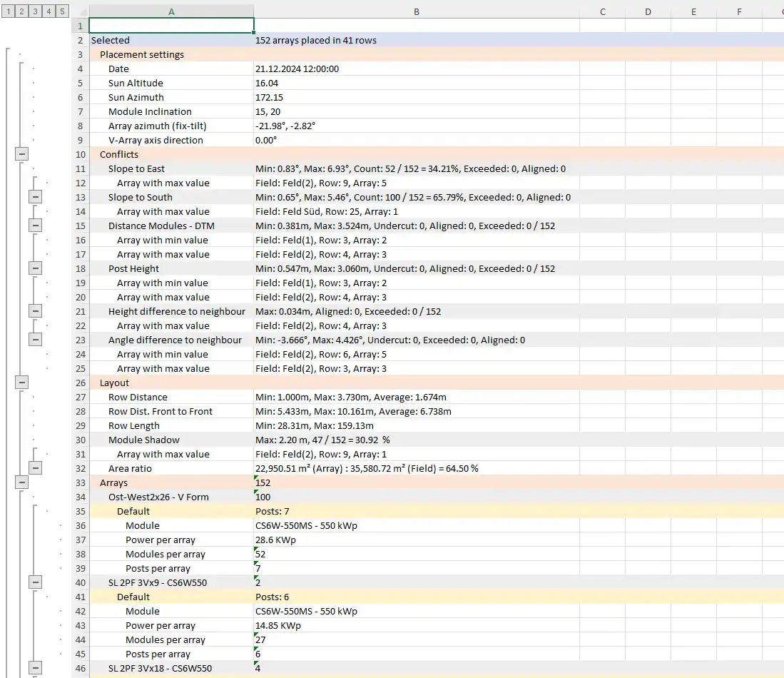Click the outline level 2 button
This screenshot has width=784, height=678.
pos(21,11)
